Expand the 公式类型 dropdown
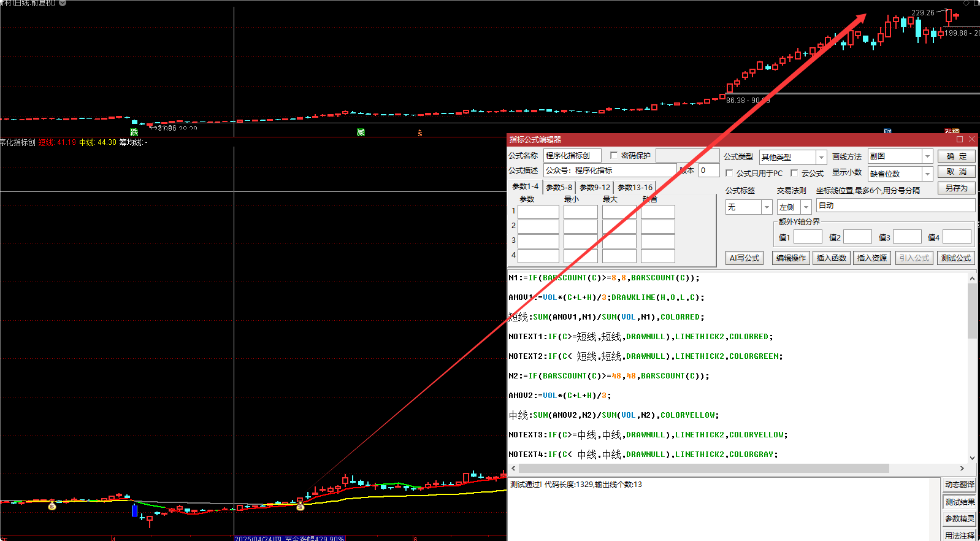Viewport: 980px width, 541px height. coord(821,158)
